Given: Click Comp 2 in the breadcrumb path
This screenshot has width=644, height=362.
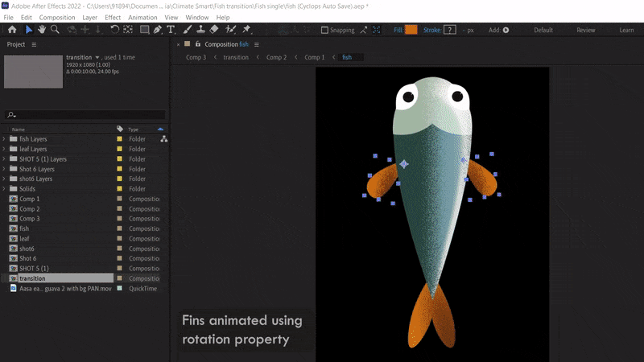Looking at the screenshot, I should pyautogui.click(x=276, y=58).
